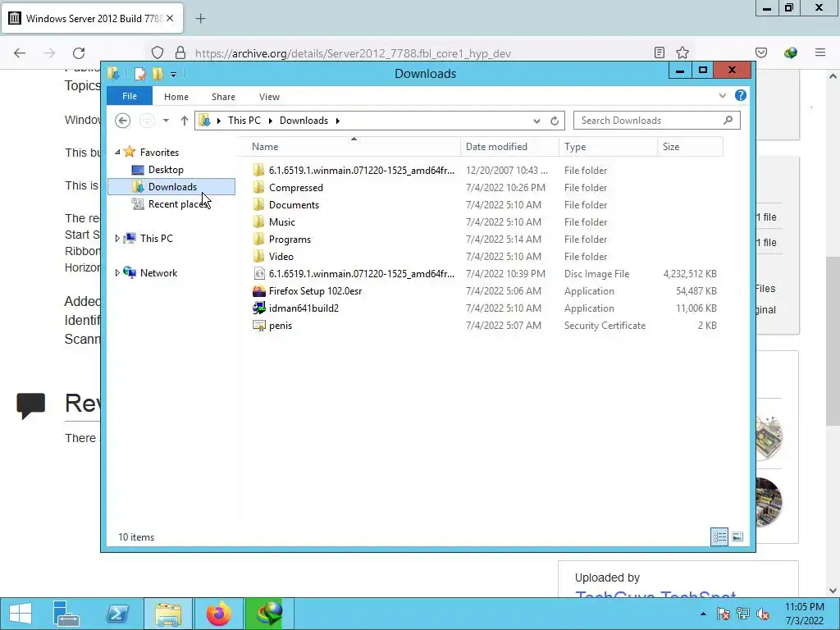Select the Network item in navigation pane

coord(158,272)
